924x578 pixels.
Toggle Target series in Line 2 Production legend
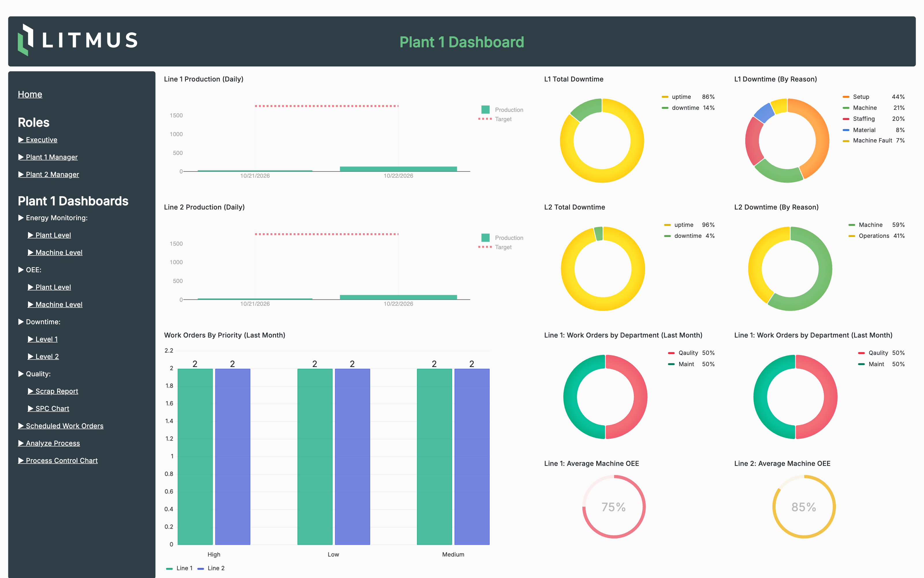(x=495, y=247)
